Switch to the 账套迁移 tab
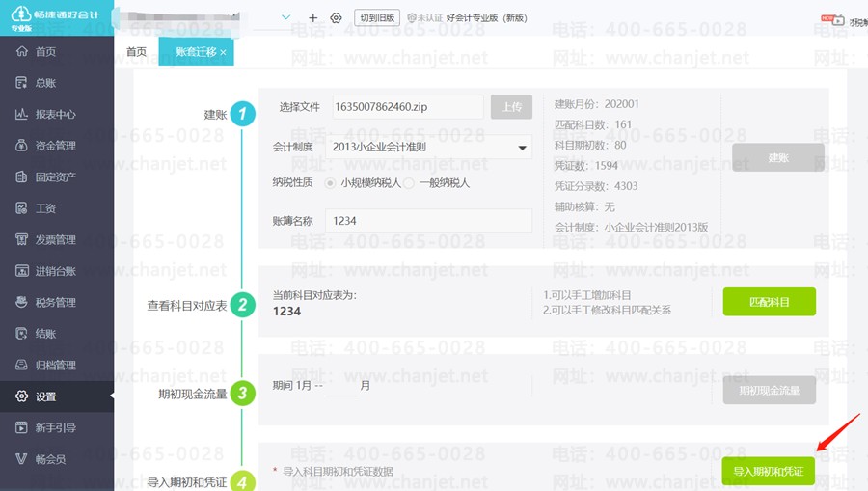The width and height of the screenshot is (868, 491). click(196, 51)
